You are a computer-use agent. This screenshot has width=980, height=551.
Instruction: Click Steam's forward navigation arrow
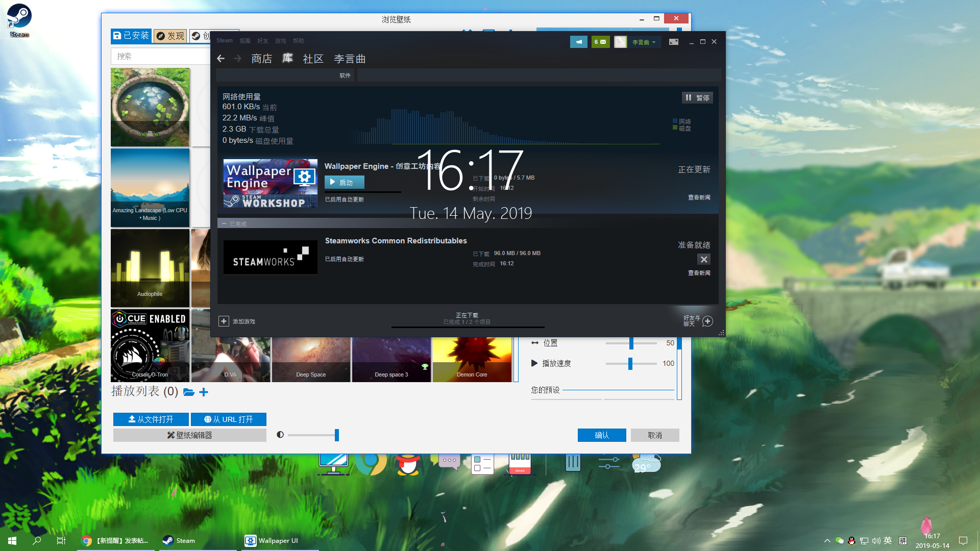click(x=237, y=59)
